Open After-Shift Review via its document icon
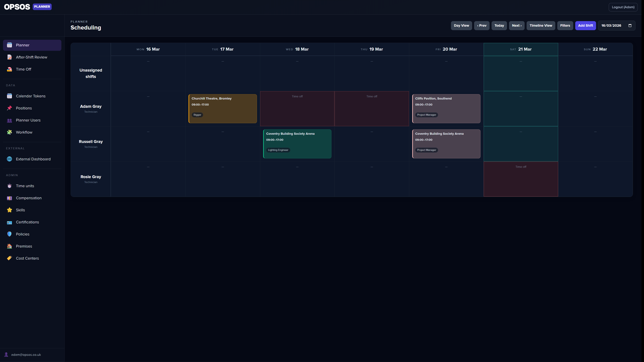The image size is (644, 362). coord(9,57)
